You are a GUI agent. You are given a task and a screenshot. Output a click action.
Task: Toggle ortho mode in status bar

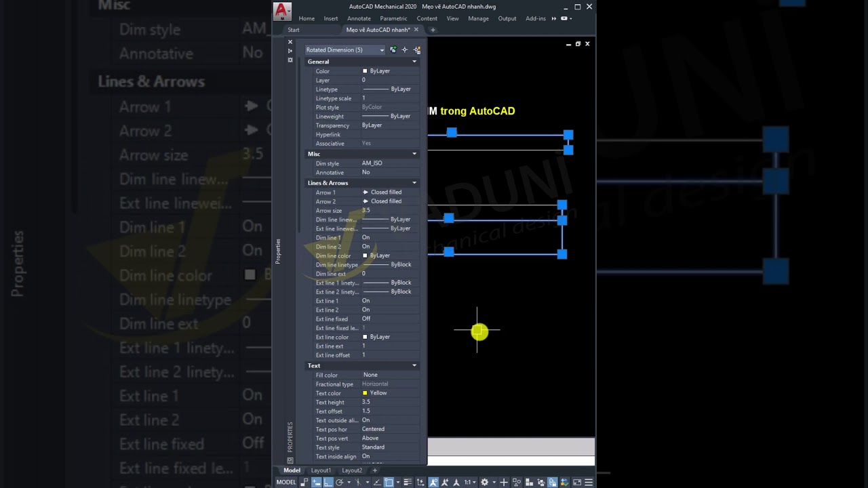pos(328,482)
